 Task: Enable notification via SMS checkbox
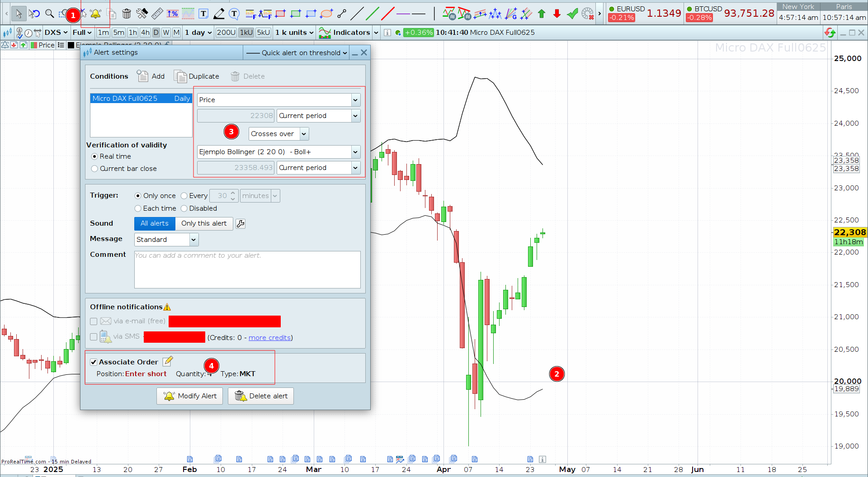[x=94, y=337]
